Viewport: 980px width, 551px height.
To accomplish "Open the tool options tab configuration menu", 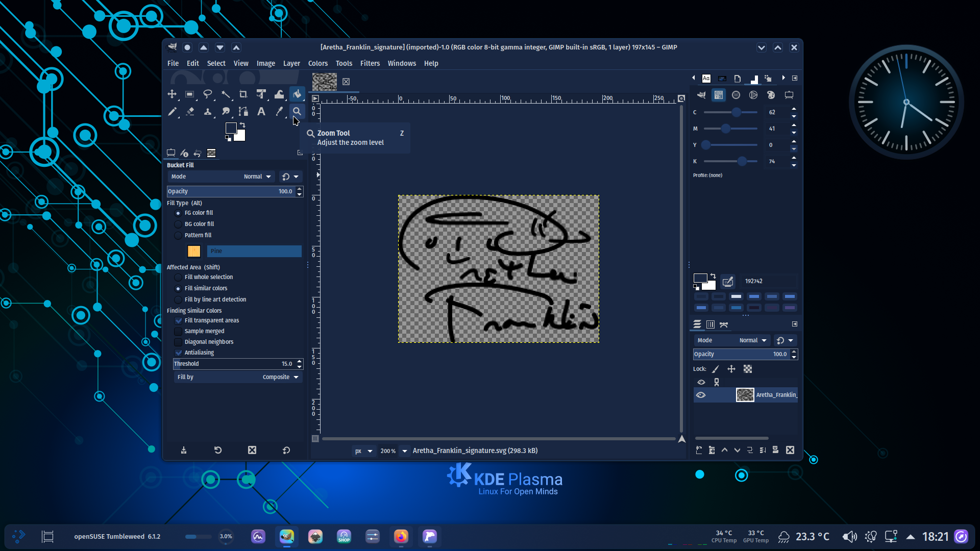I will (300, 153).
